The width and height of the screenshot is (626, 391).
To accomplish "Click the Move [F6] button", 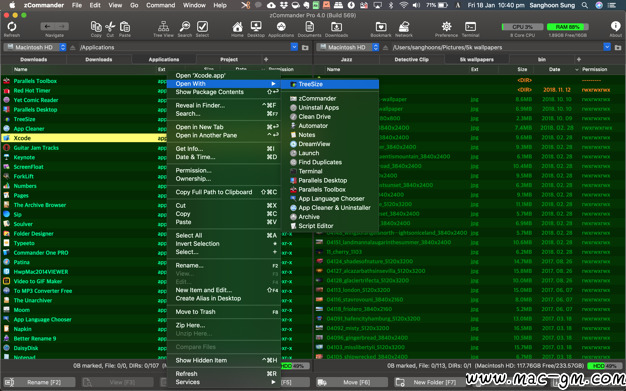I will click(x=352, y=382).
